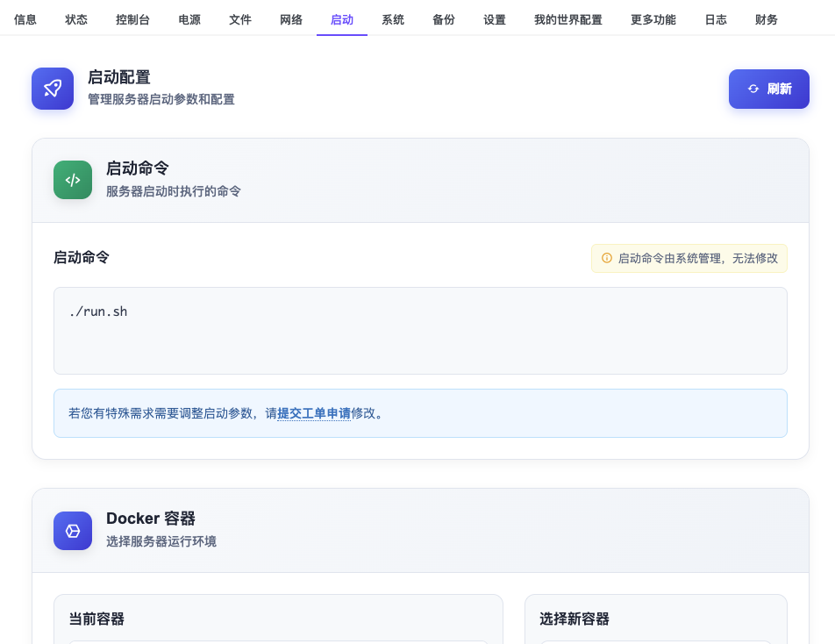This screenshot has width=835, height=644.
Task: Select the 更多功能 tab
Action: (653, 19)
